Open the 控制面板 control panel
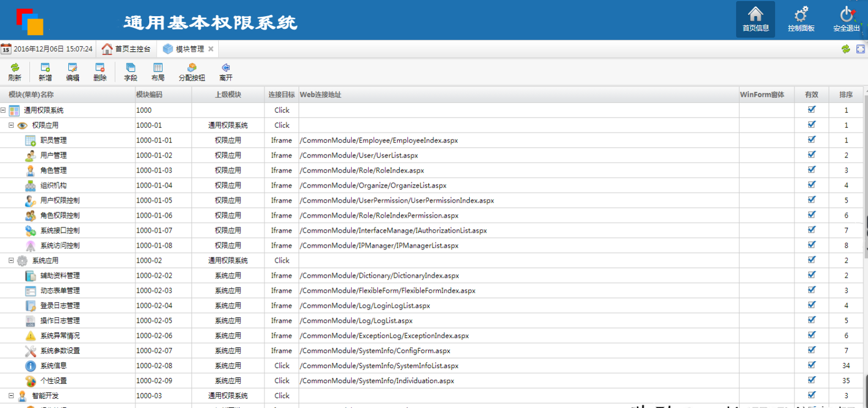868x408 pixels. point(801,19)
